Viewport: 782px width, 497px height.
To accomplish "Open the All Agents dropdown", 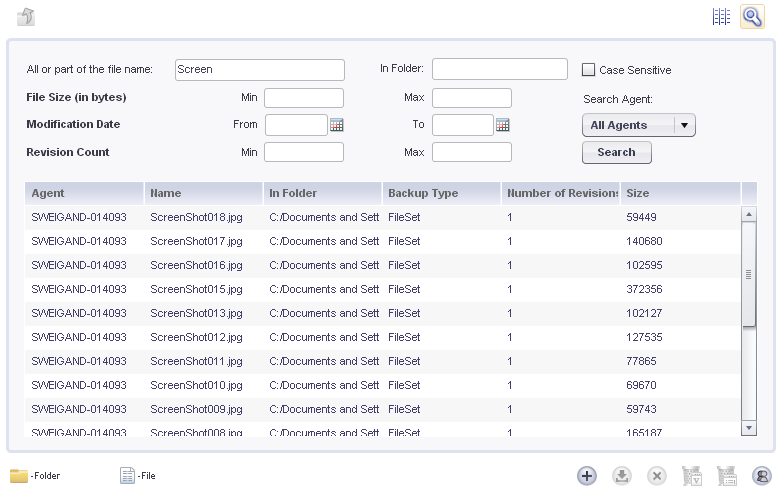I will 639,125.
